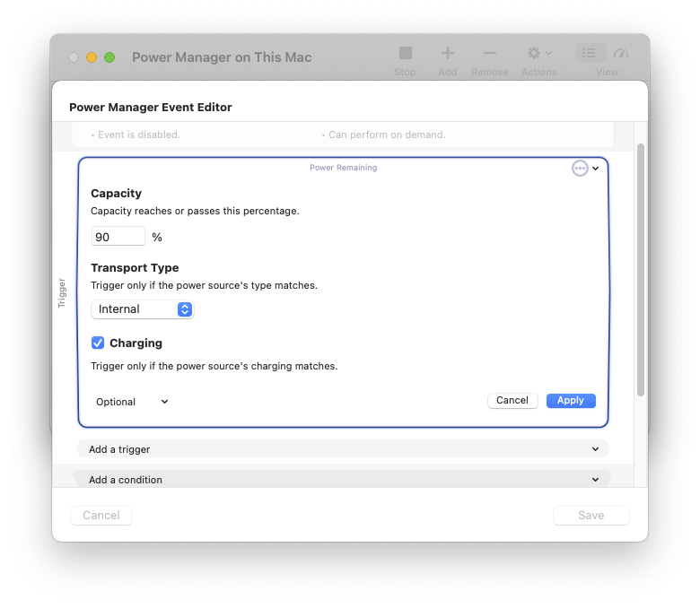Apply the trigger changes
This screenshot has height=608, width=700.
tap(571, 401)
